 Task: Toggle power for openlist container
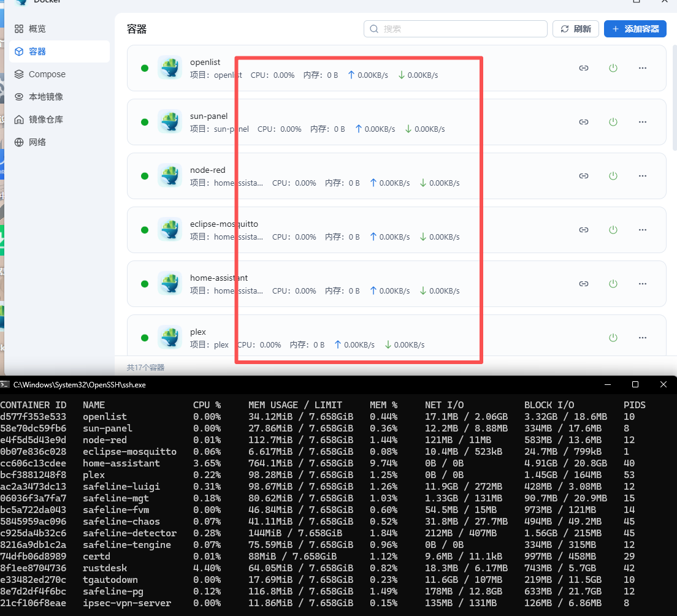point(613,68)
